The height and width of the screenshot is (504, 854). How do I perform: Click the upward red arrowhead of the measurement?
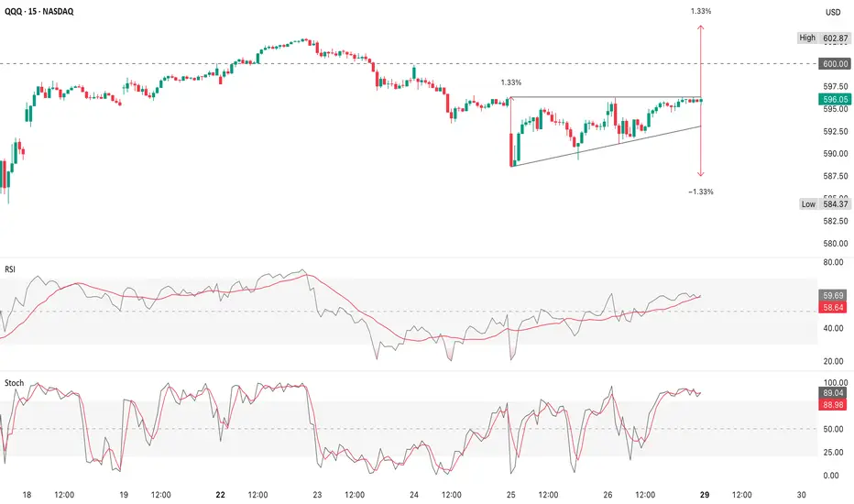(701, 27)
